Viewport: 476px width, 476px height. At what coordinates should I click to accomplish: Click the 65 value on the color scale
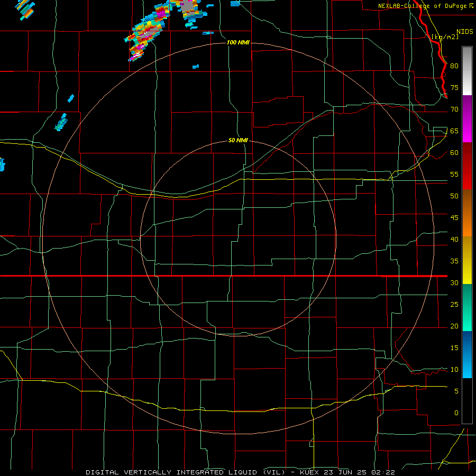coord(454,131)
